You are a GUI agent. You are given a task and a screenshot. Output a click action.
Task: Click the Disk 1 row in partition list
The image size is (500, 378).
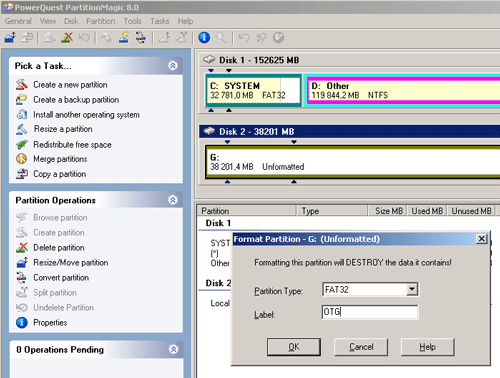click(x=218, y=223)
